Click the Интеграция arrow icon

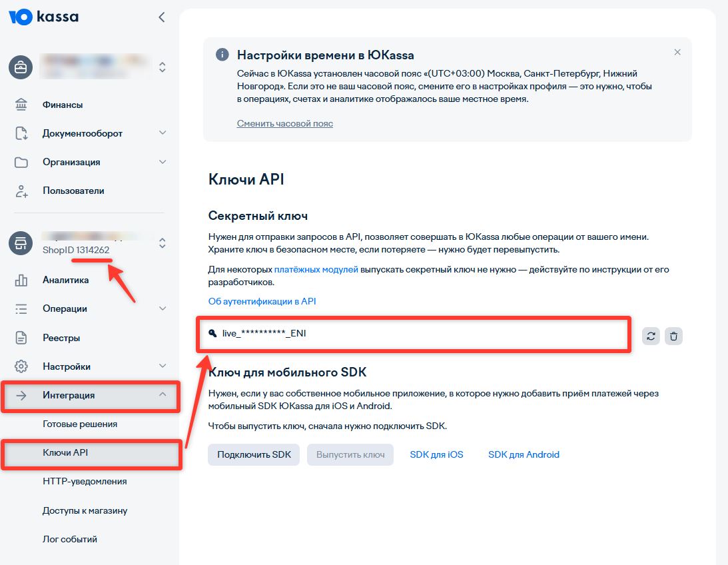[21, 396]
